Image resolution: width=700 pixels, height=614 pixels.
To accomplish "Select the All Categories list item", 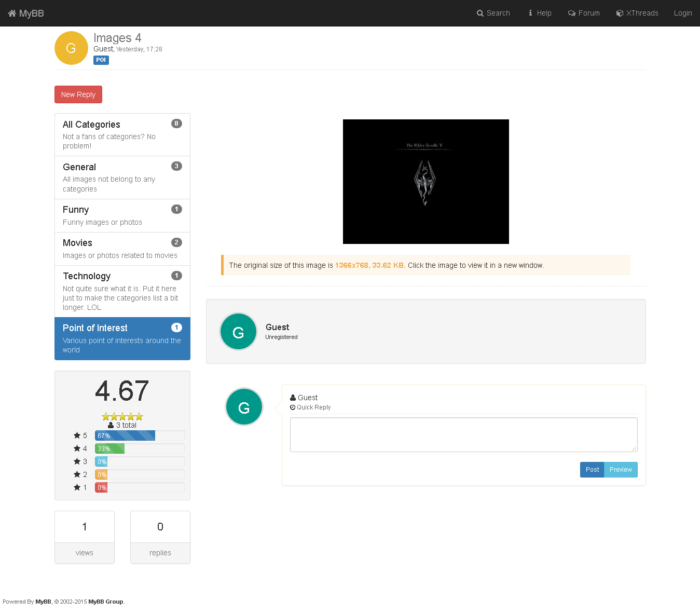I will [122, 134].
